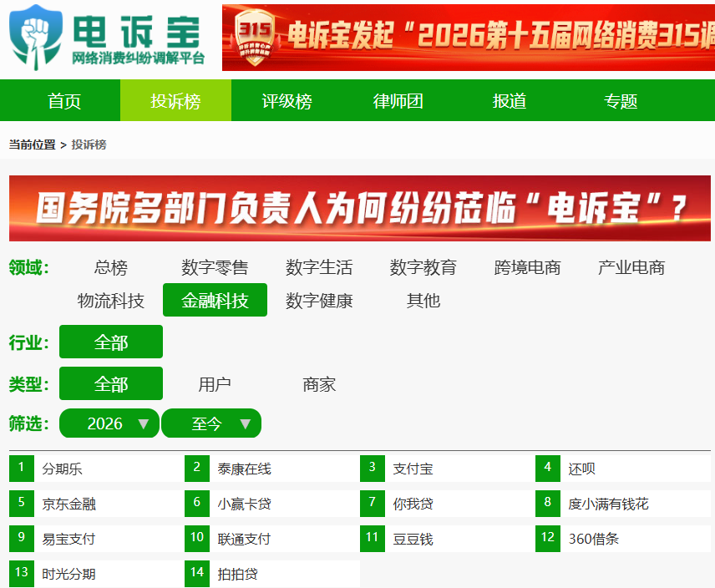This screenshot has width=715, height=588.
Task: Choose the 跨境电商 field filter
Action: [527, 267]
